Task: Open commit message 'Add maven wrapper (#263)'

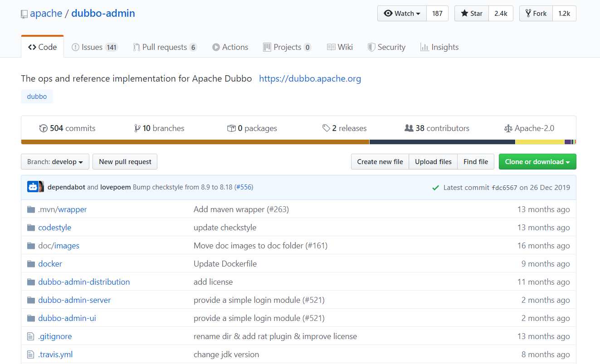Action: click(241, 209)
